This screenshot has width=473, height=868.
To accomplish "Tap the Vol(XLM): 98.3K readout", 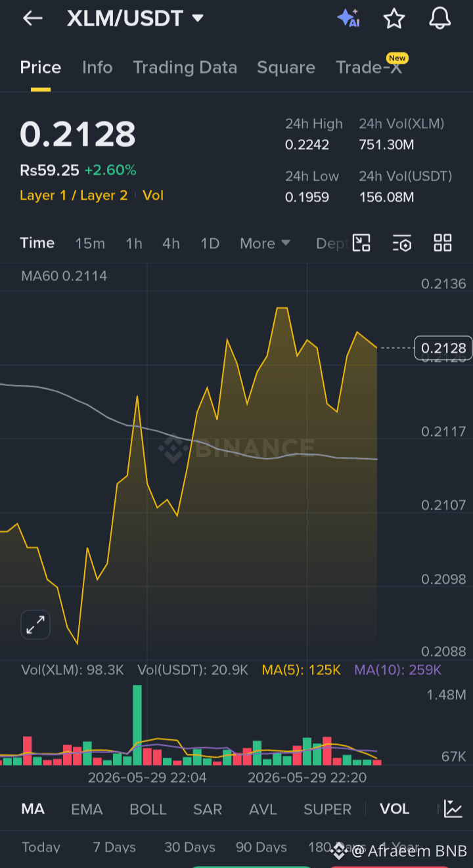I will [72, 670].
